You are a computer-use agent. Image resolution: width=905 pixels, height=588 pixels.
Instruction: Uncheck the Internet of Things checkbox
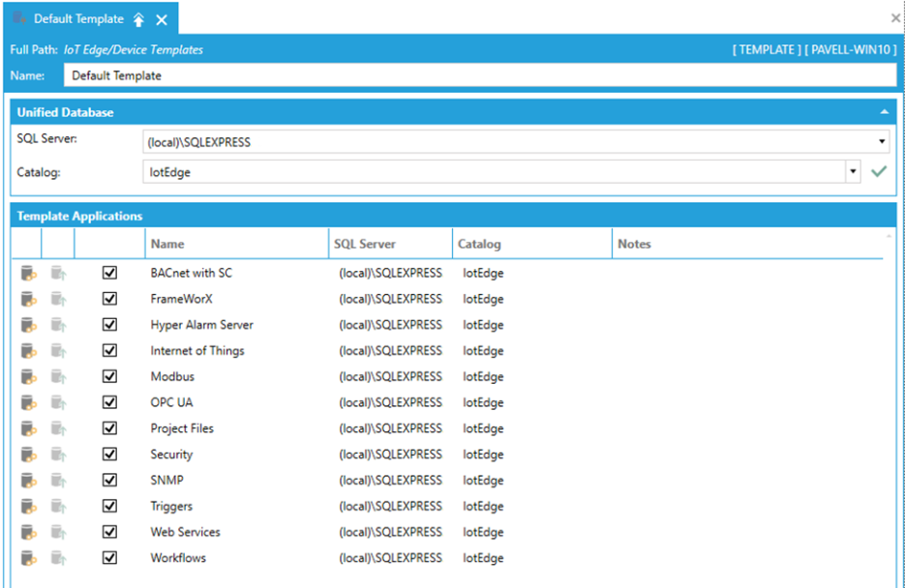click(109, 351)
